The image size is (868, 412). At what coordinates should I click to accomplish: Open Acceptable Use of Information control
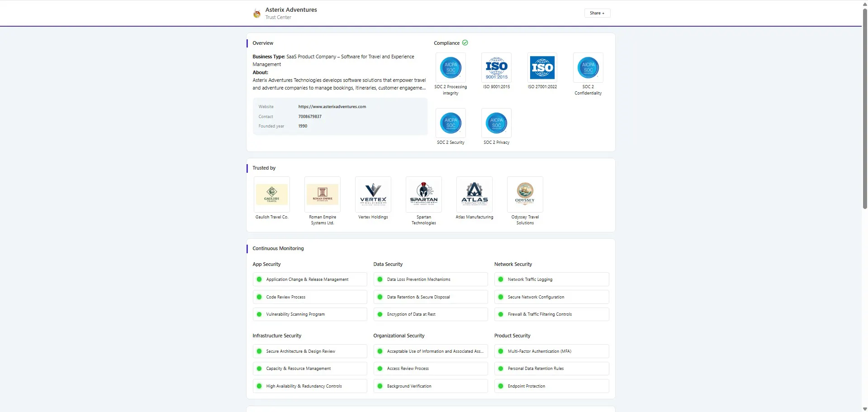point(431,351)
